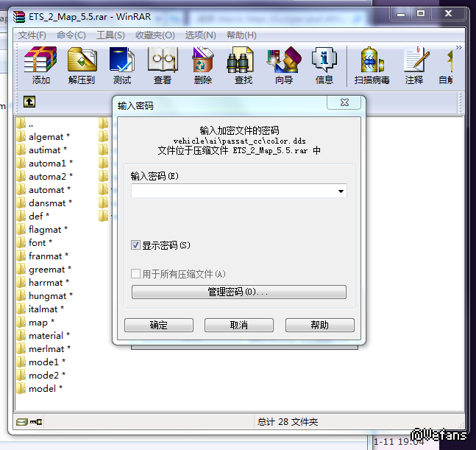The image size is (476, 450).
Task: Click the 添加 (Add) toolbar icon
Action: tap(40, 66)
